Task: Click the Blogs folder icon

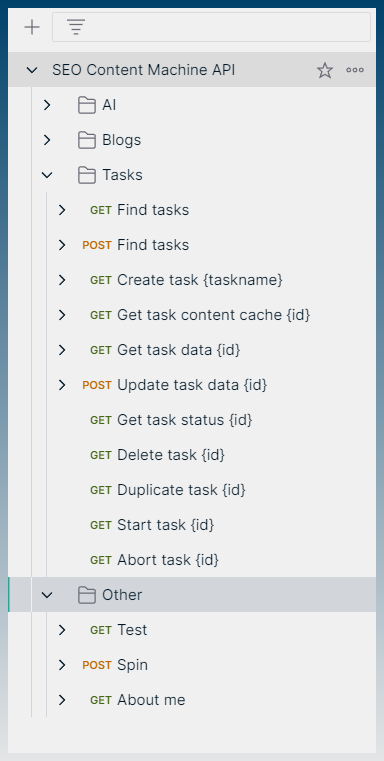Action: coord(86,140)
